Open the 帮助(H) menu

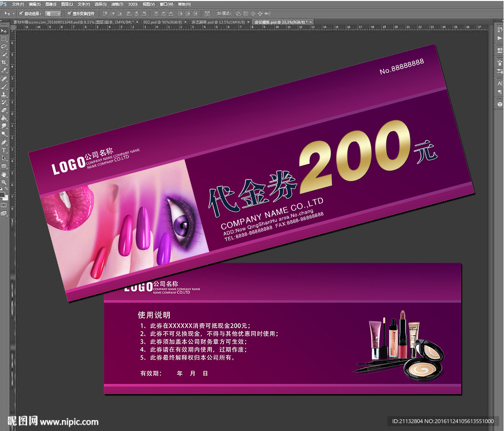(184, 4)
